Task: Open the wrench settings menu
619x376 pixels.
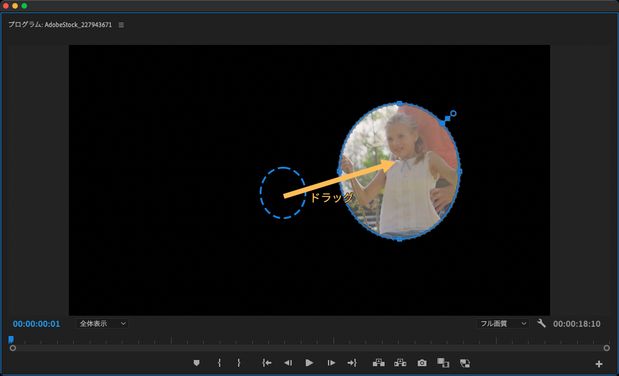Action: tap(541, 323)
